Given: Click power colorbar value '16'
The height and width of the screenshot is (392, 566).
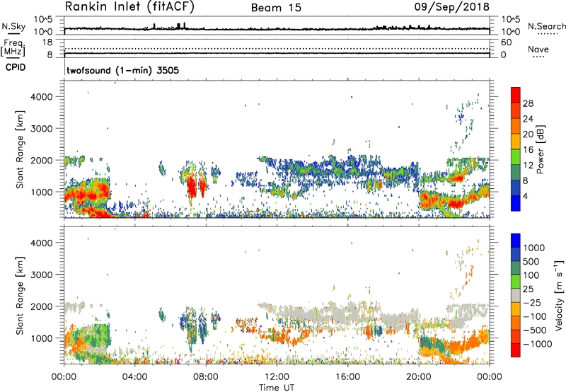Looking at the screenshot, I should tap(528, 150).
